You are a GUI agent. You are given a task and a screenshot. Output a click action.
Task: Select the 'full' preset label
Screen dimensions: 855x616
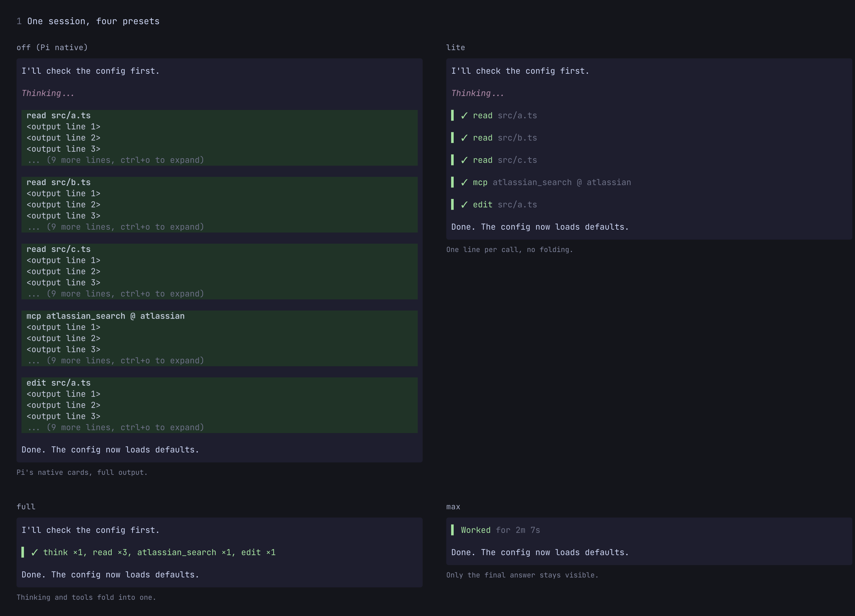pyautogui.click(x=26, y=507)
